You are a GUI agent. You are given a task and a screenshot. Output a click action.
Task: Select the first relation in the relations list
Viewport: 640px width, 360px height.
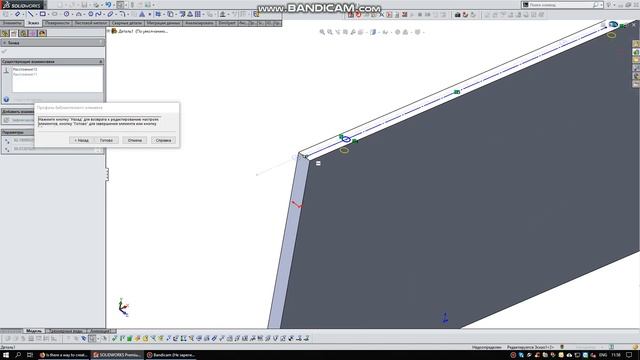coord(25,70)
